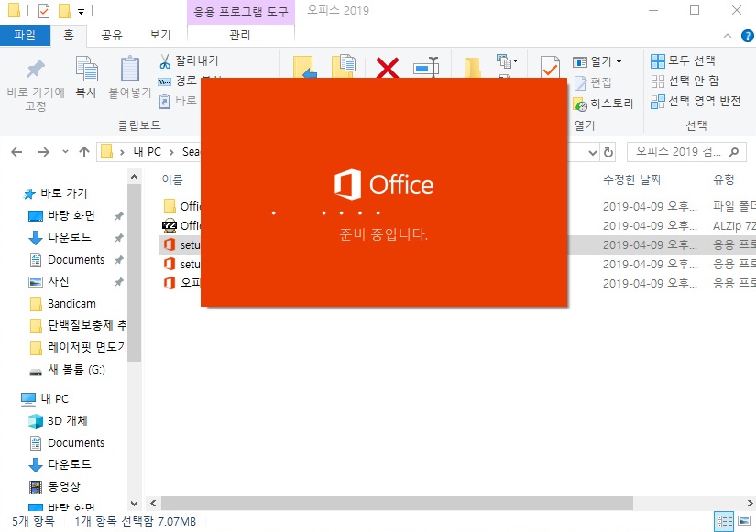Click the New folder icon

click(473, 68)
